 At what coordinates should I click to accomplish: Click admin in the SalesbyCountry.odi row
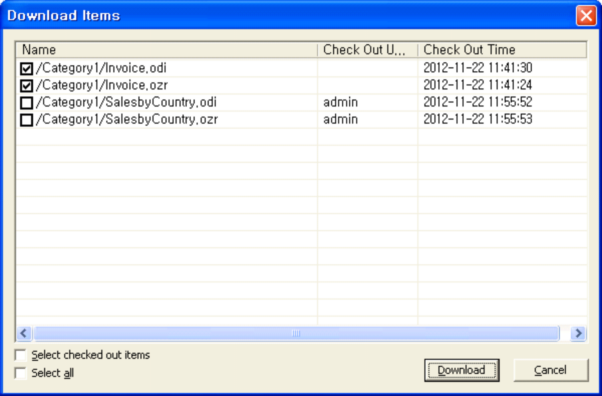tap(341, 102)
